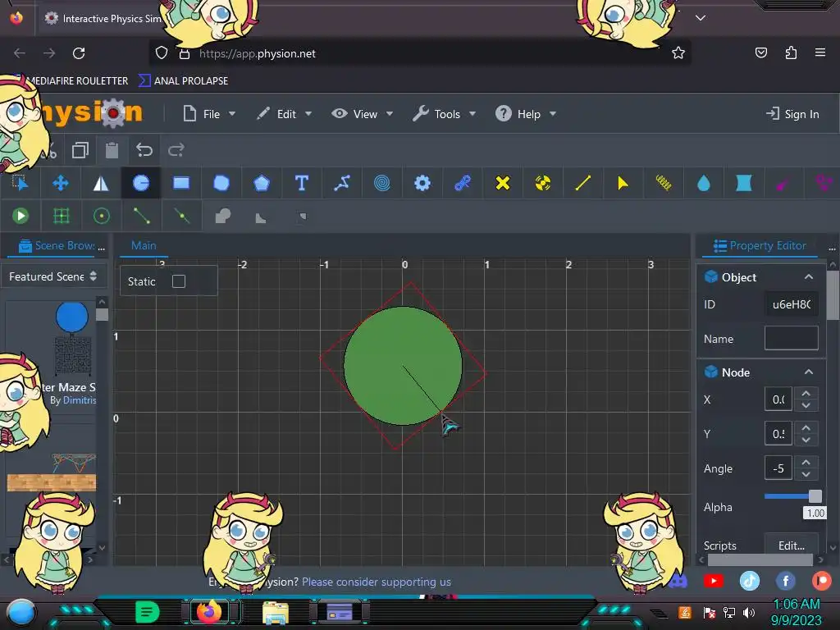Viewport: 840px width, 630px height.
Task: Open the Help menu
Action: pyautogui.click(x=526, y=114)
